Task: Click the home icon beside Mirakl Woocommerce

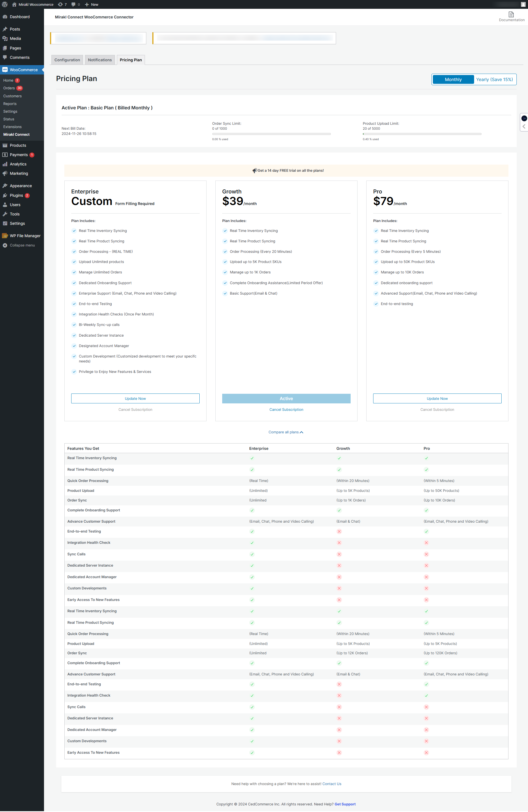Action: 14,4
